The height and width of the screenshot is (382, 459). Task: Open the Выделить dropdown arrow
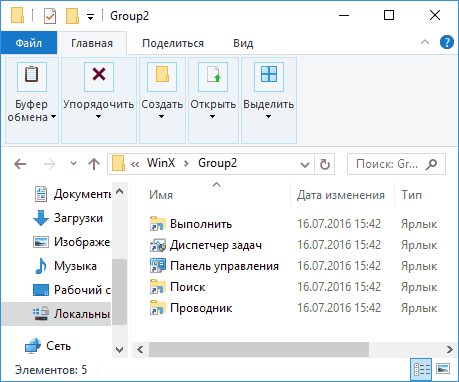pos(268,117)
